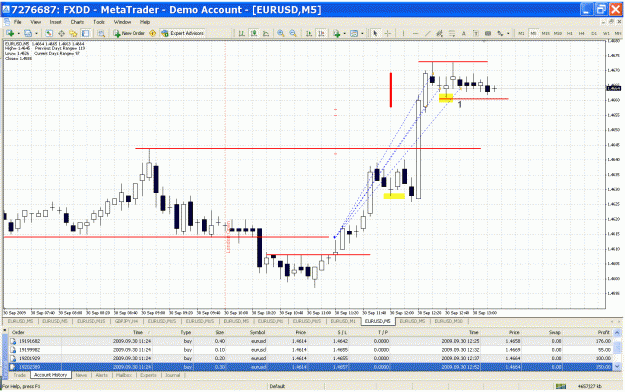
Task: Open the Alerts terminal tab
Action: (x=102, y=375)
